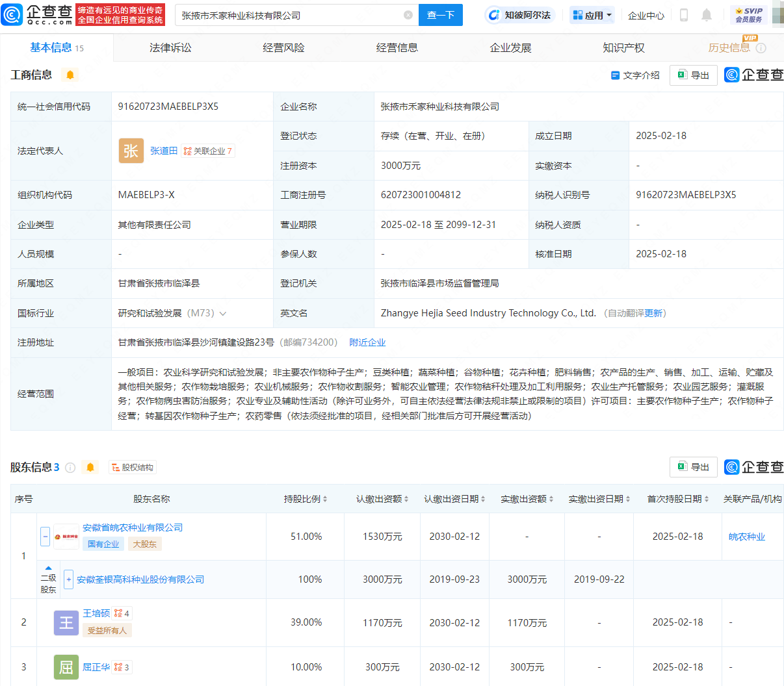Collapse 安徽省皖农种业 shareholder row
The image size is (784, 686).
pyautogui.click(x=46, y=537)
